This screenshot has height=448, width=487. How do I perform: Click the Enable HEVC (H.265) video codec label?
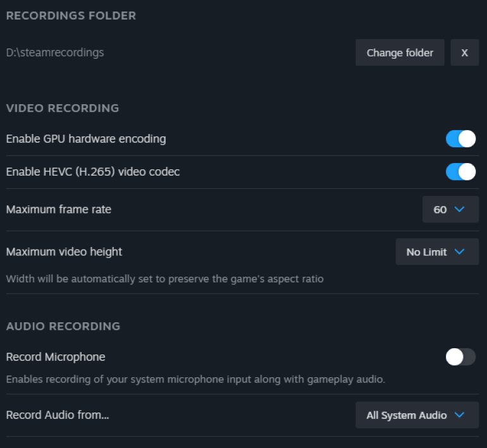coord(93,172)
